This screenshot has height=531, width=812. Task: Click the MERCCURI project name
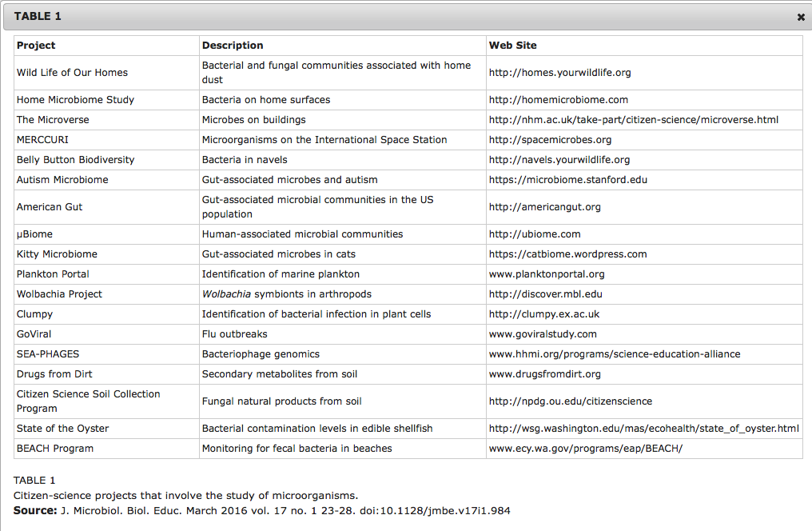point(42,140)
